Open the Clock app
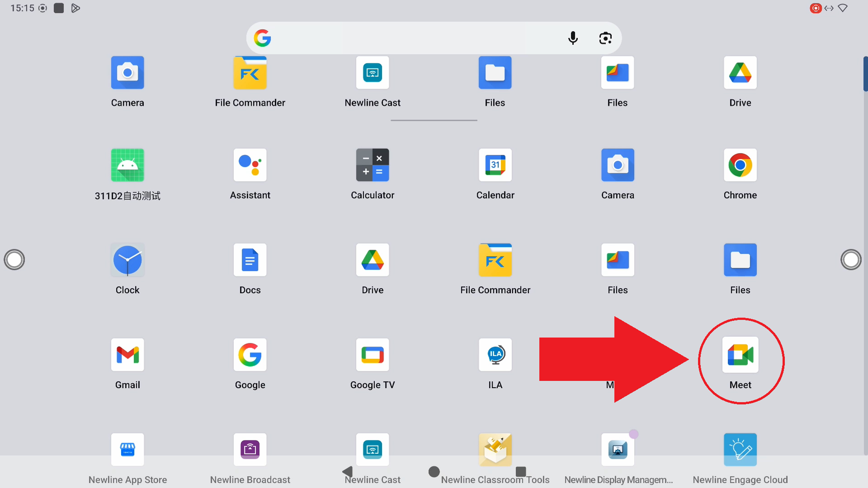Viewport: 868px width, 488px height. click(x=127, y=260)
